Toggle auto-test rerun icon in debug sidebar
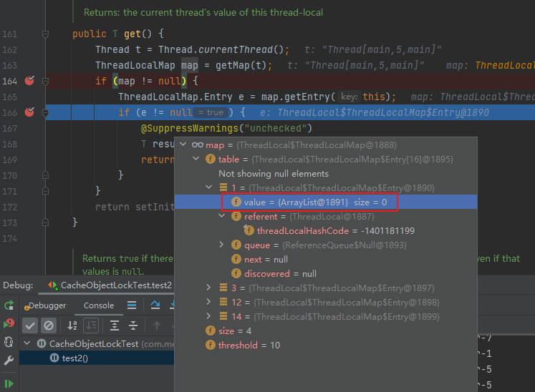The height and width of the screenshot is (392, 535). tap(9, 341)
